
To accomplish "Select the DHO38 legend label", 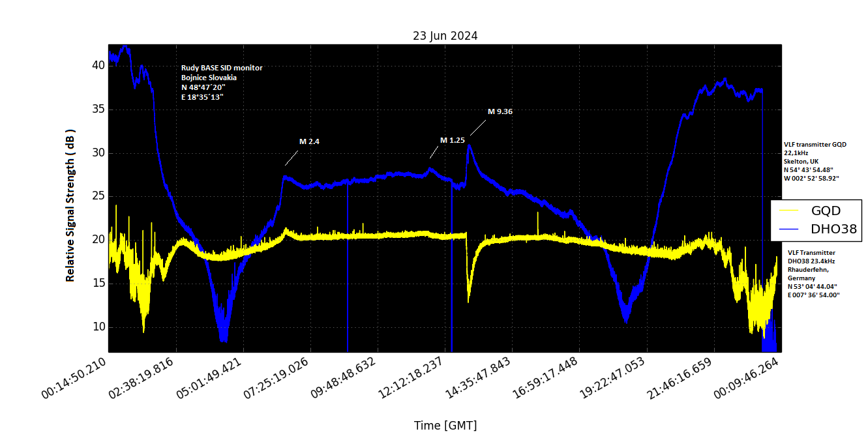I will pyautogui.click(x=833, y=229).
